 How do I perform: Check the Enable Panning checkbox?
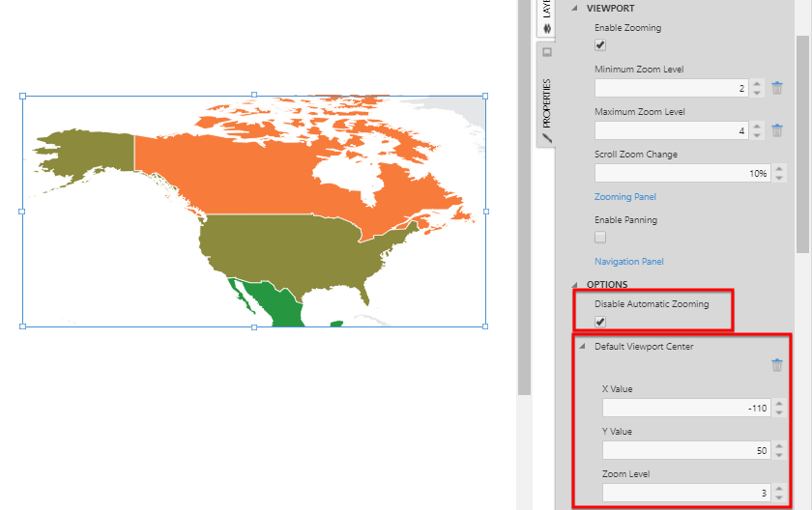(x=600, y=237)
